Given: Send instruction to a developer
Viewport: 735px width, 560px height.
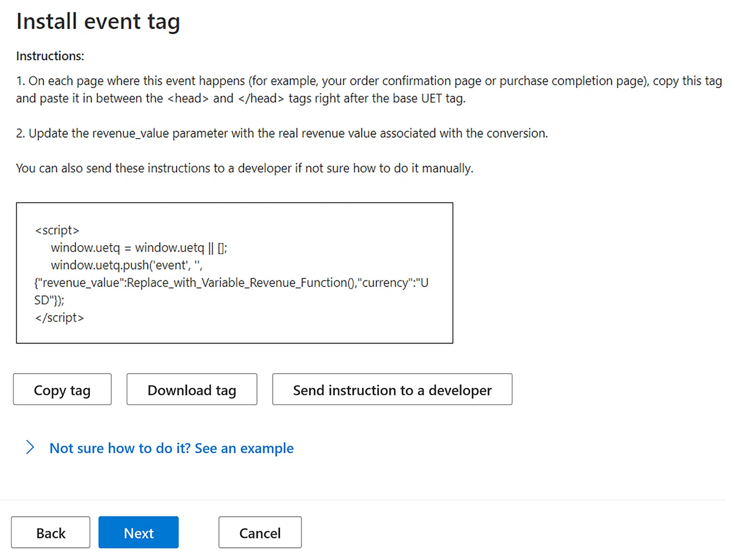Looking at the screenshot, I should [392, 390].
